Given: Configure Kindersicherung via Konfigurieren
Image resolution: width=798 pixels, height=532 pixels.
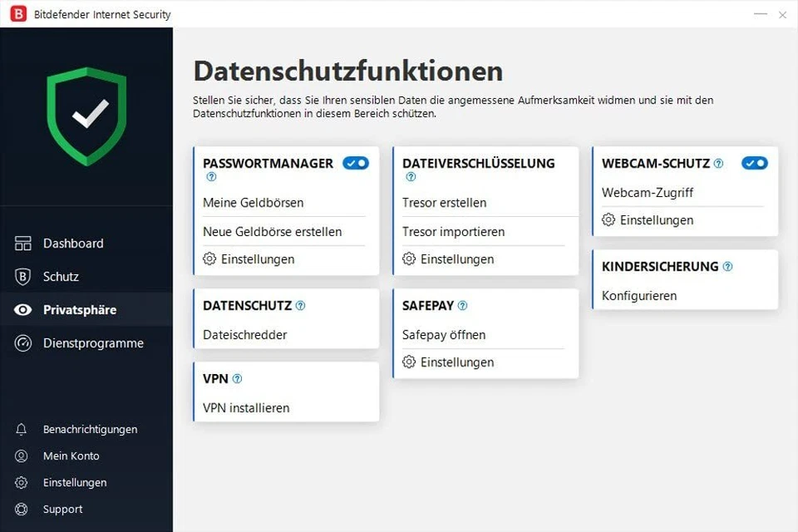Looking at the screenshot, I should point(639,295).
